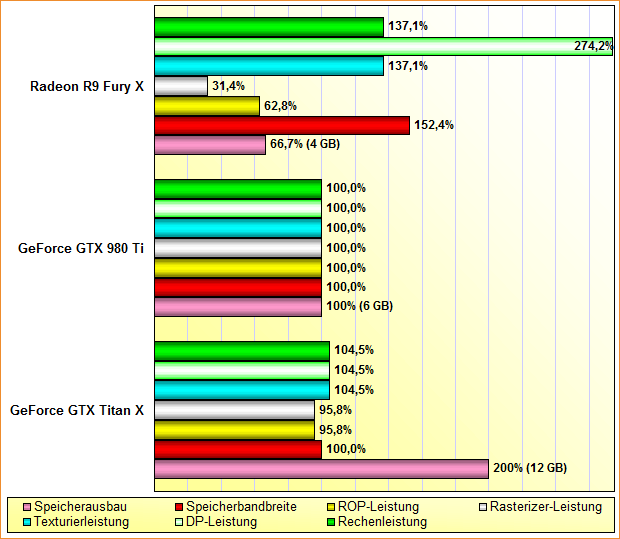Click the Fury X pink 4 GB memory bar
The width and height of the screenshot is (620, 539).
coord(210,145)
